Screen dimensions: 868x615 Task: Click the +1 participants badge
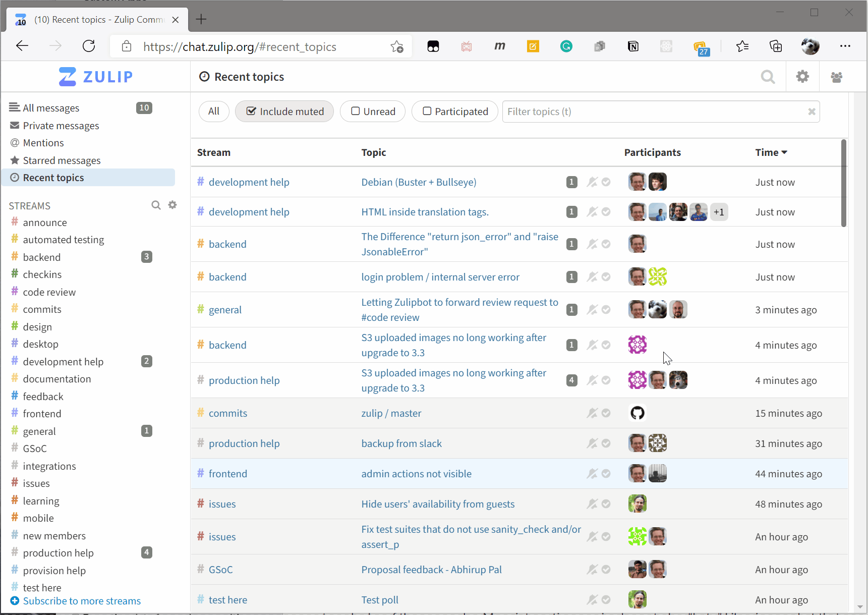click(x=719, y=212)
